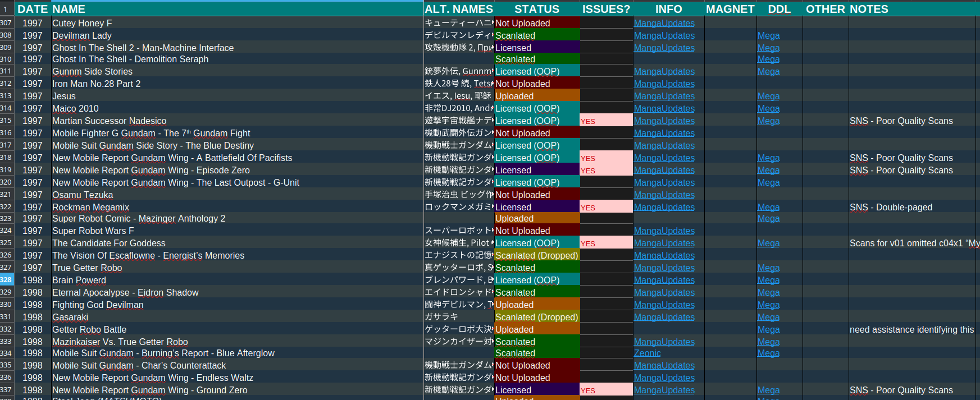Screen dimensions: 980x400
Task: Select the INFO header cell
Action: click(x=668, y=9)
